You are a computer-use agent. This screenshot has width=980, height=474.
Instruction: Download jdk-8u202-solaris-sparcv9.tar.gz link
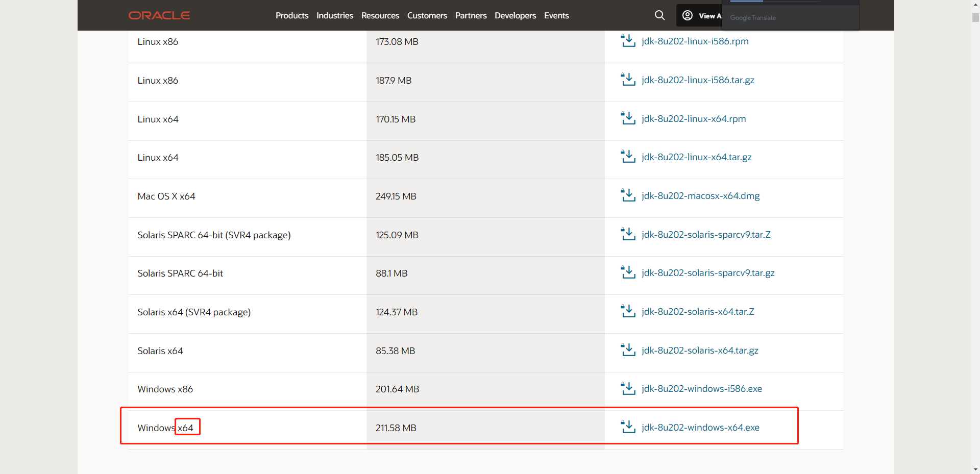coord(708,273)
